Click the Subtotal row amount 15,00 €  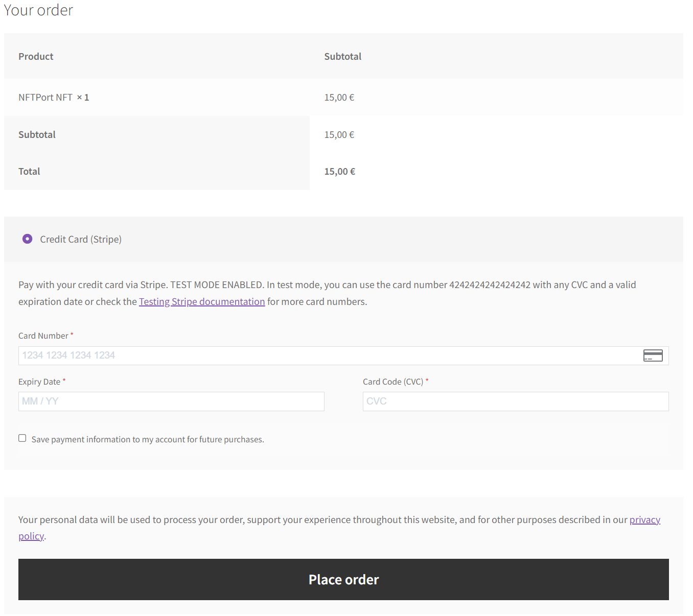(x=339, y=135)
